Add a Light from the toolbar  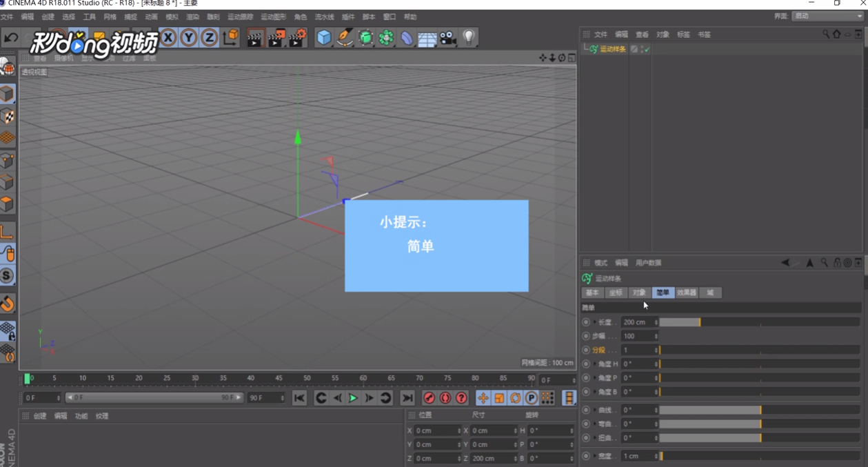pyautogui.click(x=470, y=38)
